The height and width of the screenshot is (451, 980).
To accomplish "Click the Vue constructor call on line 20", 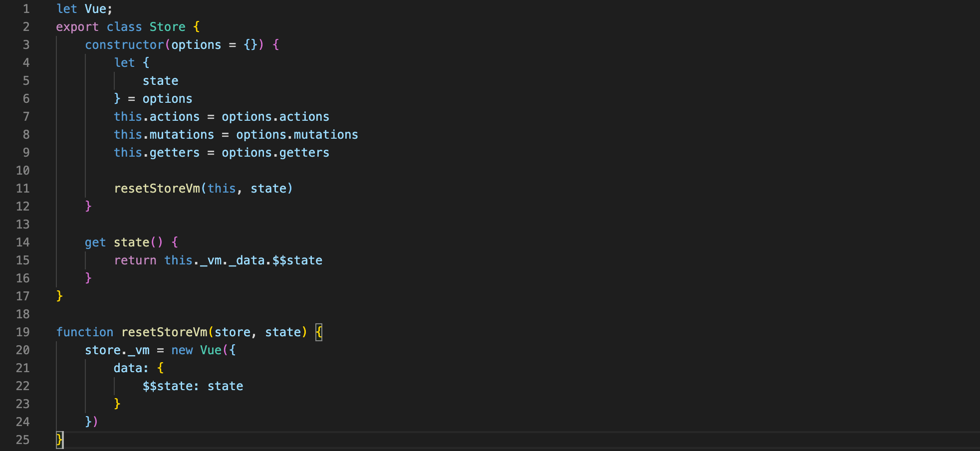I will click(211, 350).
